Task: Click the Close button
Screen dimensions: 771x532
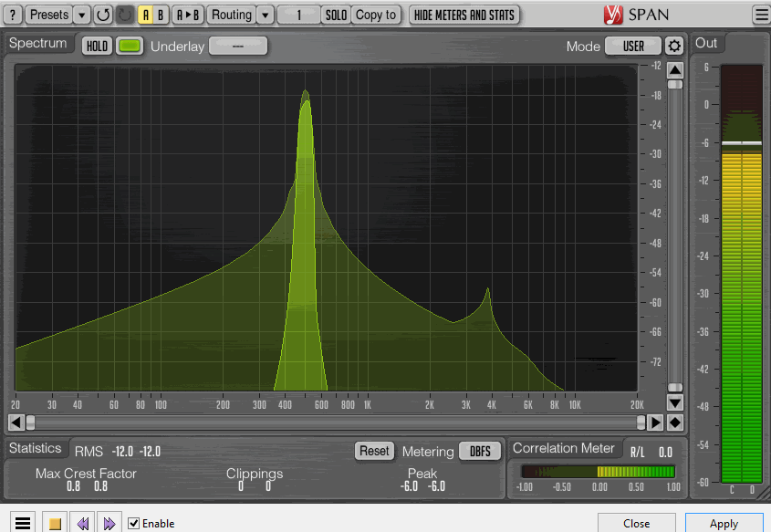Action: tap(637, 523)
